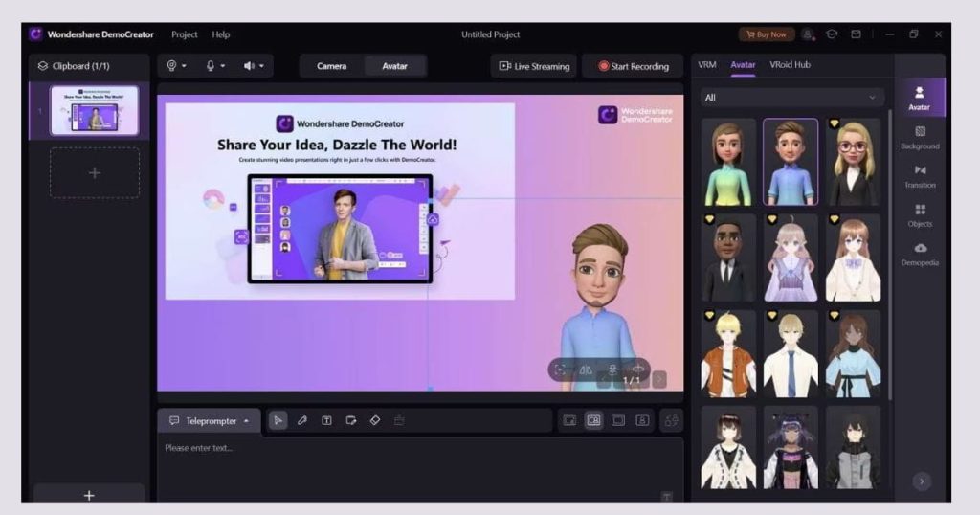Switch to the VRoid Hub tab
The image size is (980, 515).
[790, 65]
